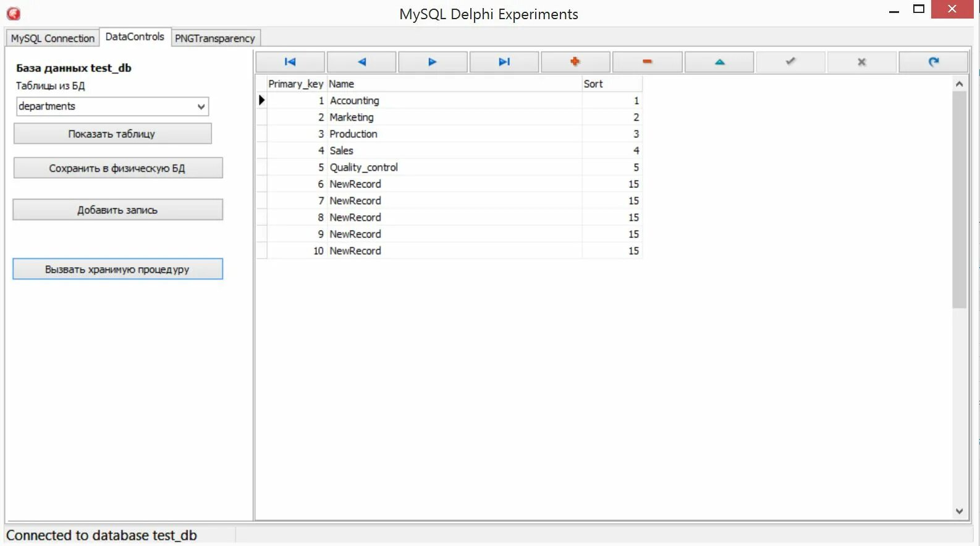Click the Primary_key column header
Image resolution: width=980 pixels, height=546 pixels.
[296, 83]
